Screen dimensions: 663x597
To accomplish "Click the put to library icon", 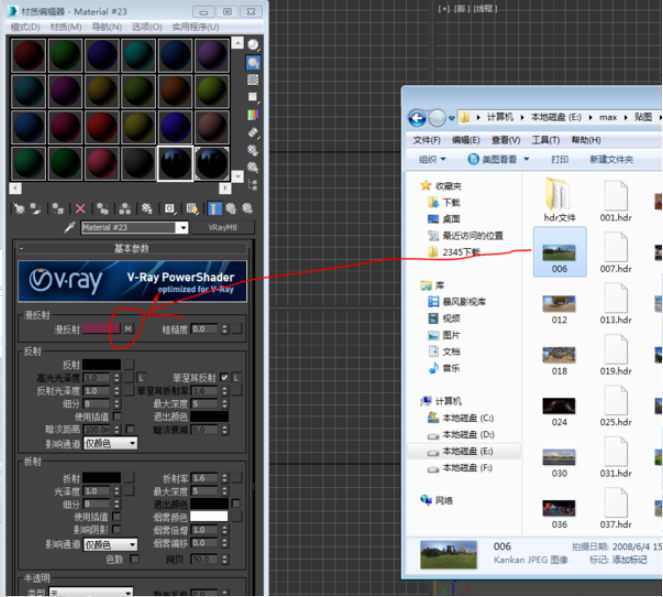I will click(147, 208).
